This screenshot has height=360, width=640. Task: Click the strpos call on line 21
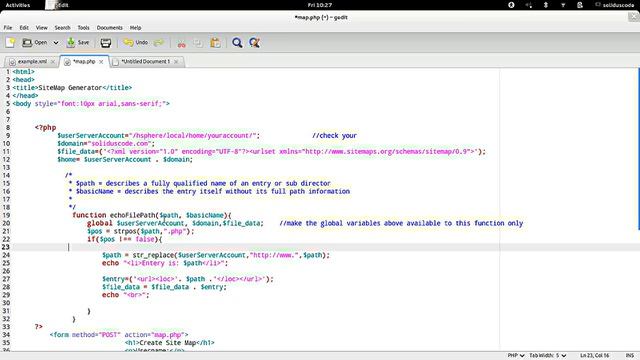(x=154, y=231)
